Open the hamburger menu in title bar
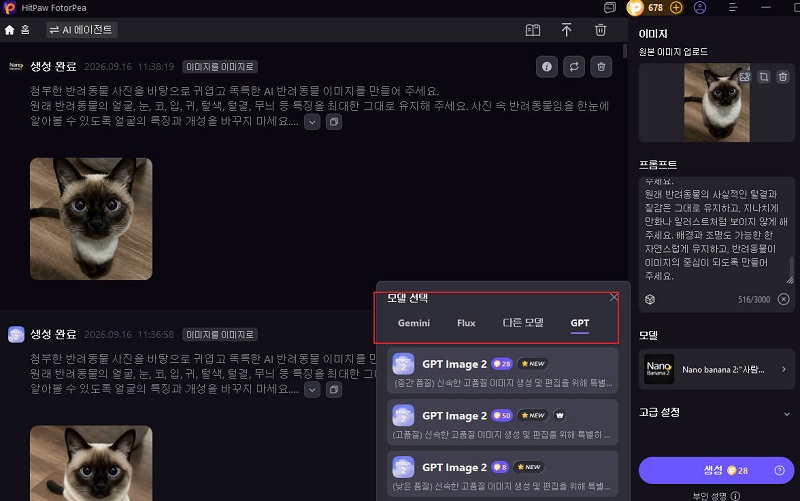 733,8
